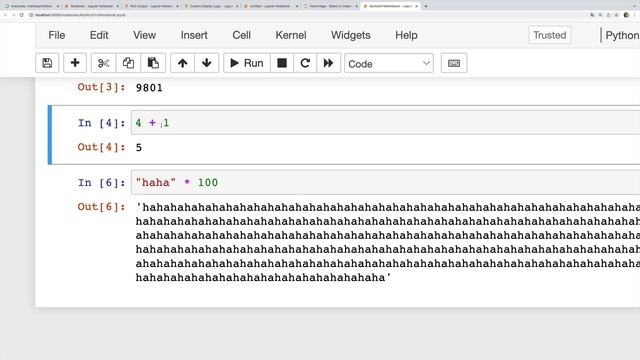Click the output value 9801
The width and height of the screenshot is (640, 360).
point(149,88)
